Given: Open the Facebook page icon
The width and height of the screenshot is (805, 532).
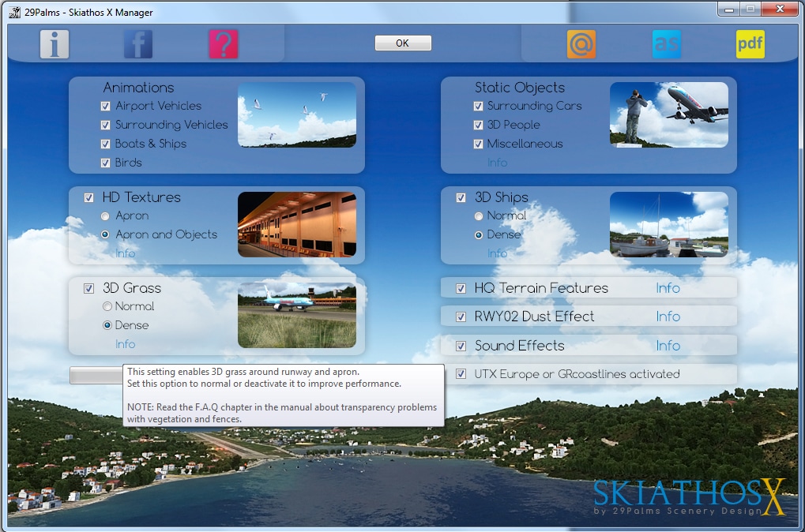Looking at the screenshot, I should (138, 44).
